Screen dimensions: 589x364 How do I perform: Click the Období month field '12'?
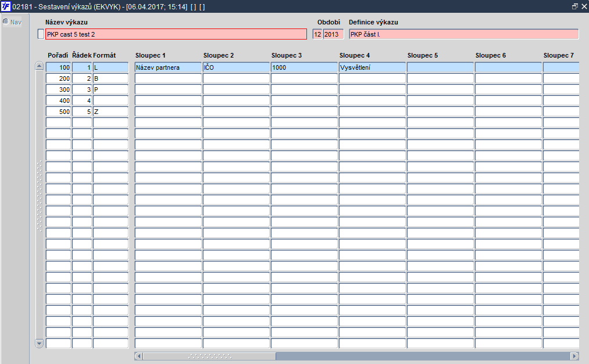tap(317, 34)
